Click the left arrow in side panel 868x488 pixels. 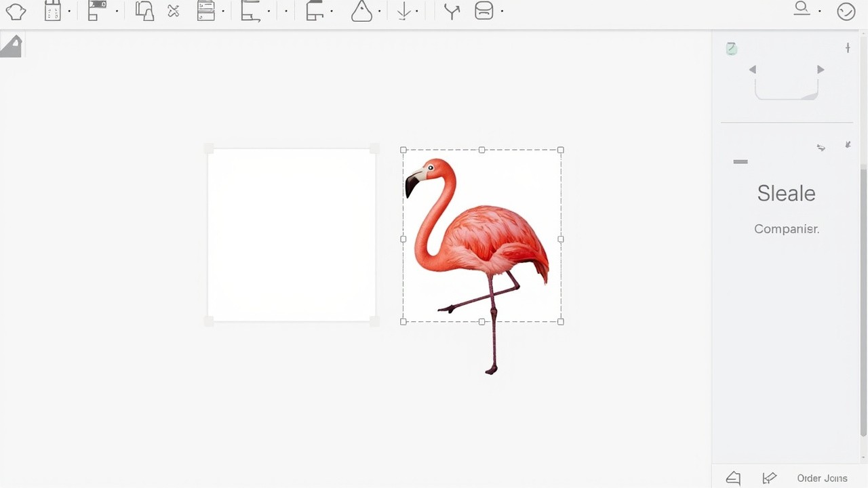[x=752, y=70]
